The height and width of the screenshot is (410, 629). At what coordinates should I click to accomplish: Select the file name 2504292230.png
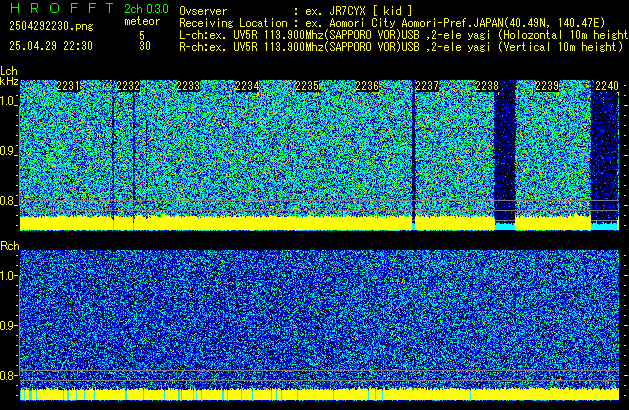[x=51, y=26]
